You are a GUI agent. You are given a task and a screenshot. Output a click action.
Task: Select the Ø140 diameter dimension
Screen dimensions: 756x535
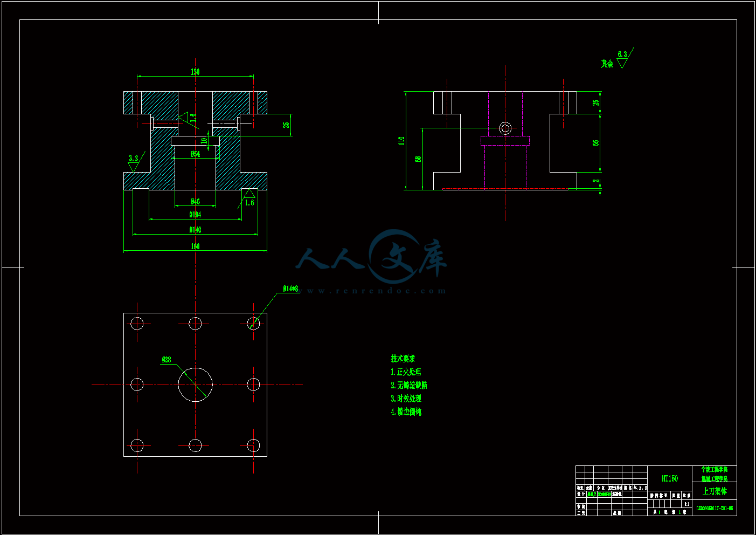pos(195,230)
